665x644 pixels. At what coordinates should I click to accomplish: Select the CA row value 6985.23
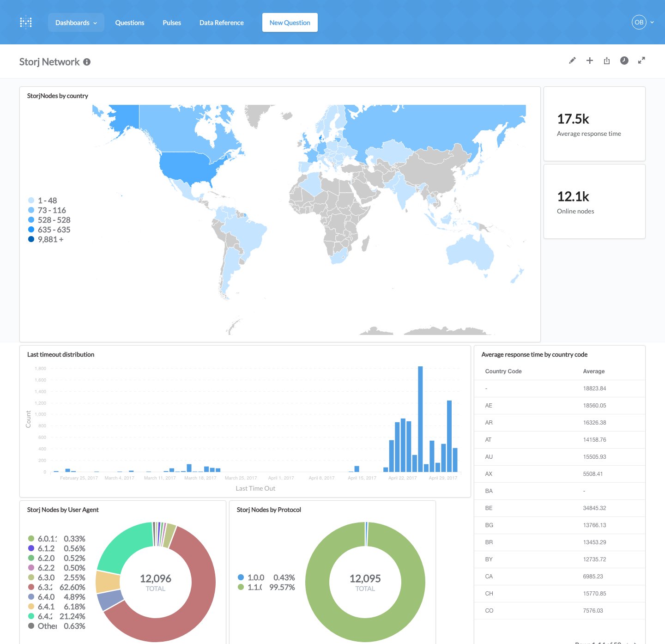coord(593,577)
